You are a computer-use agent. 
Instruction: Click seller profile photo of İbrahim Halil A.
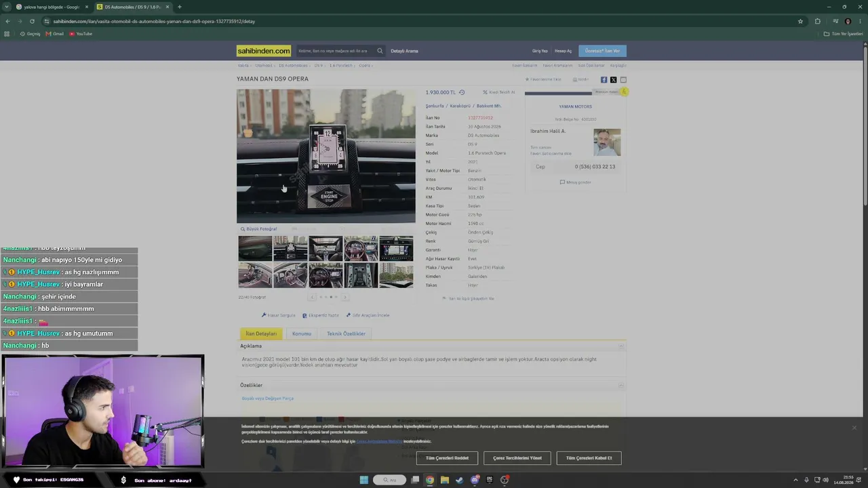pos(607,142)
